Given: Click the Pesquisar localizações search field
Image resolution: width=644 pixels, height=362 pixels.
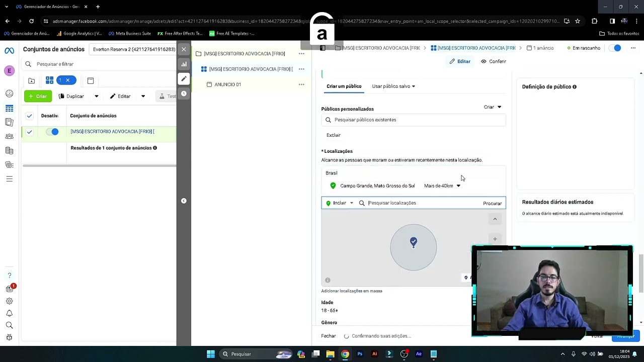Looking at the screenshot, I should point(418,203).
